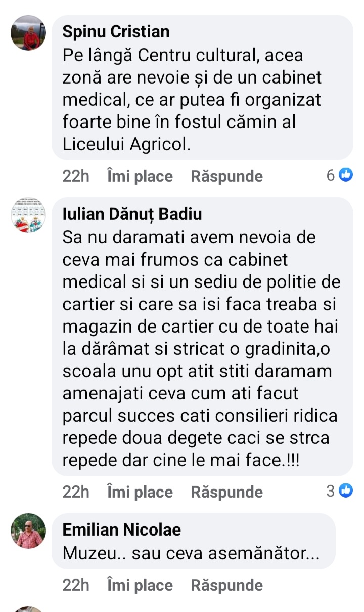This screenshot has width=364, height=612.
Task: Open the Iulian Dănuț Badiu name link
Action: coord(132,214)
